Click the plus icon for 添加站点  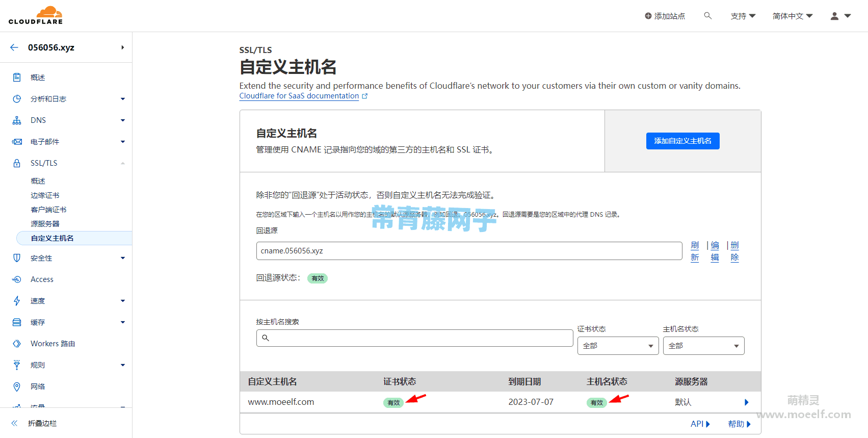[x=648, y=16]
